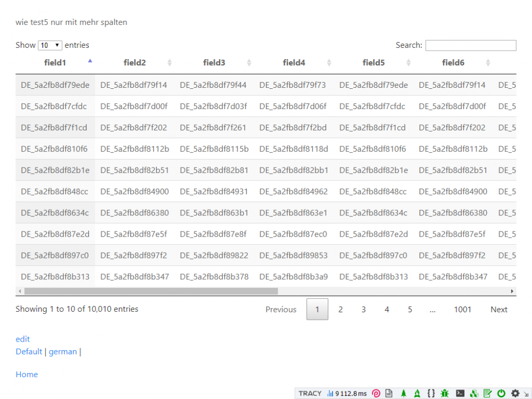Click inside the Search input field

tap(470, 45)
